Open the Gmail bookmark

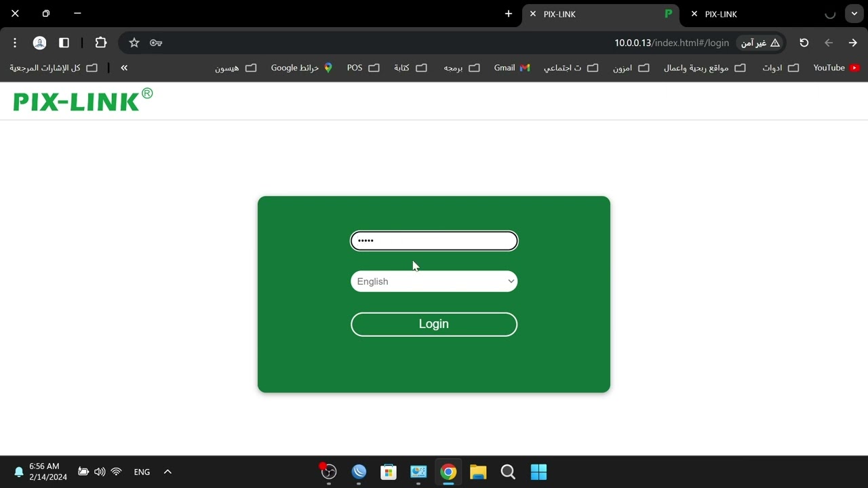pos(511,68)
